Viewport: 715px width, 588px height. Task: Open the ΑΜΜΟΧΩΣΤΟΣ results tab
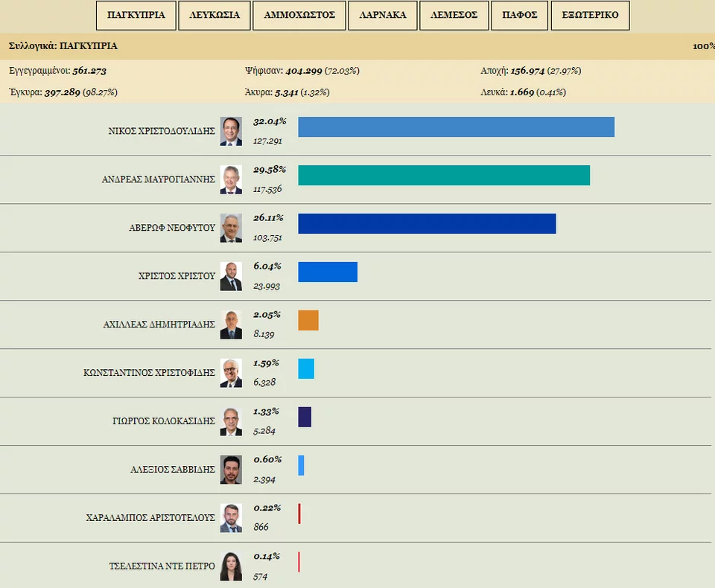click(x=299, y=16)
